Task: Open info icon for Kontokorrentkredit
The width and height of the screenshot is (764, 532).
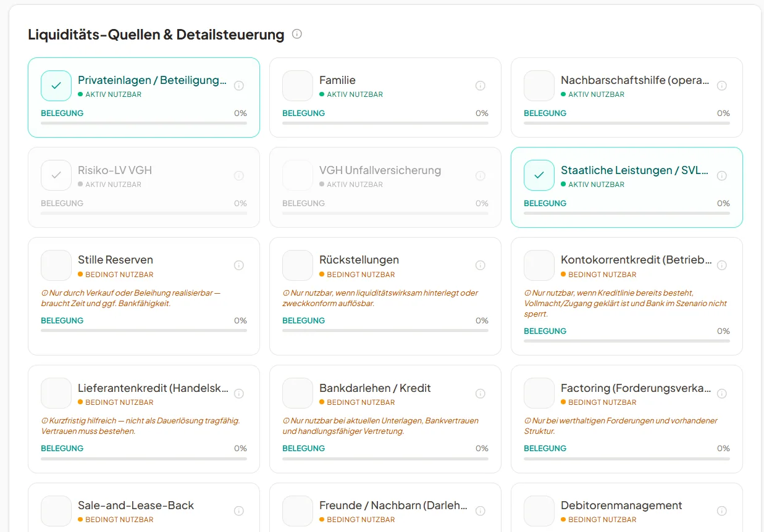Action: pos(722,265)
